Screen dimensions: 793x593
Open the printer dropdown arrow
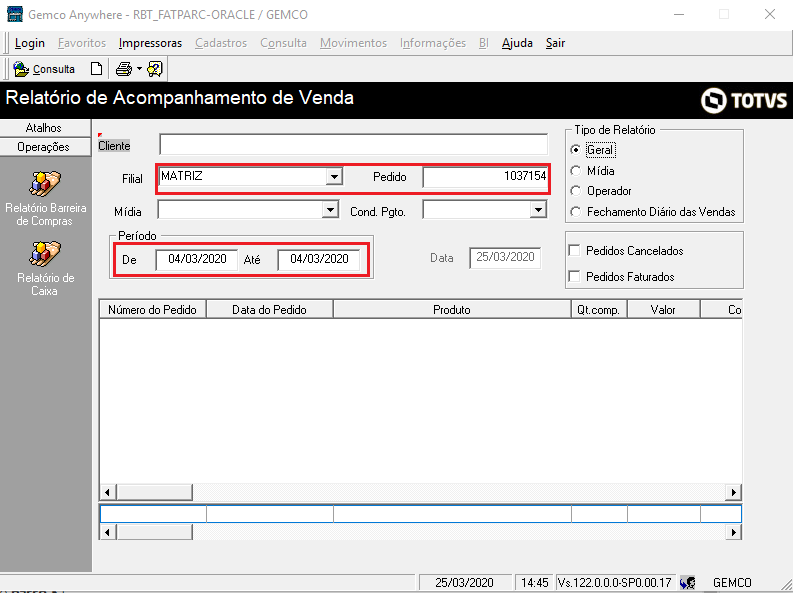tap(139, 69)
